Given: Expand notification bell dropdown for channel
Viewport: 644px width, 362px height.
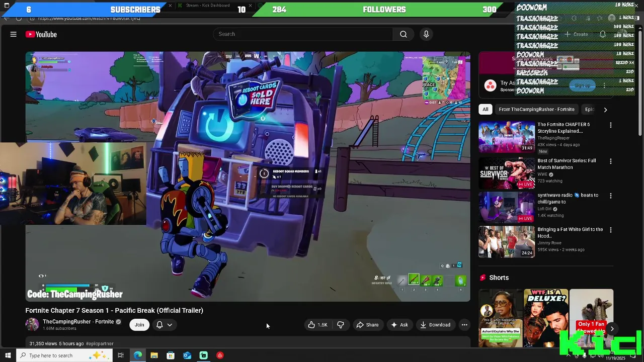Looking at the screenshot, I should coord(164,325).
